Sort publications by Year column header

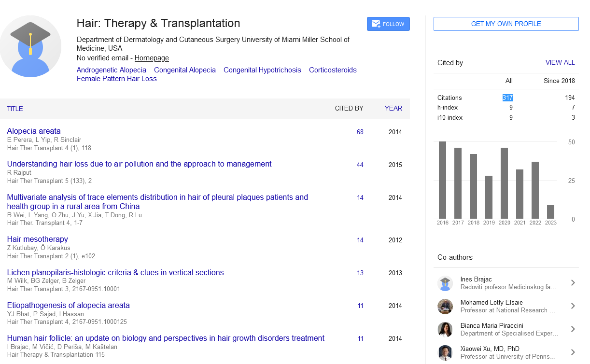(393, 109)
